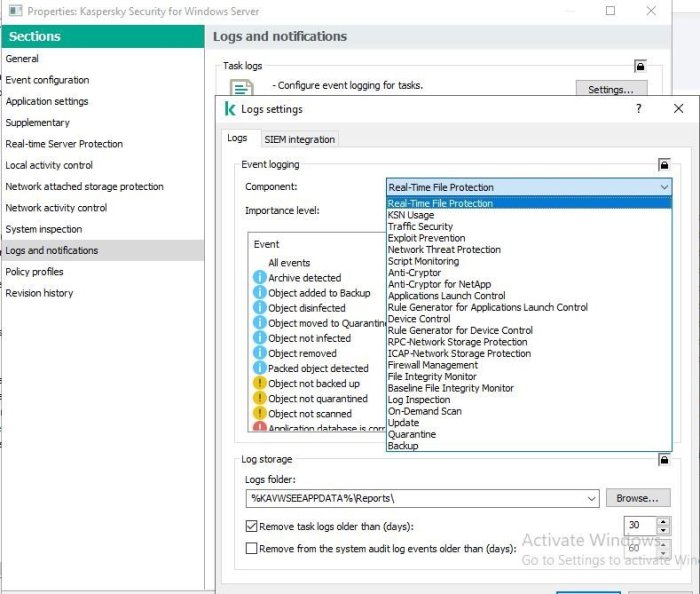Click info icon beside Object added to Backup

coord(259,292)
